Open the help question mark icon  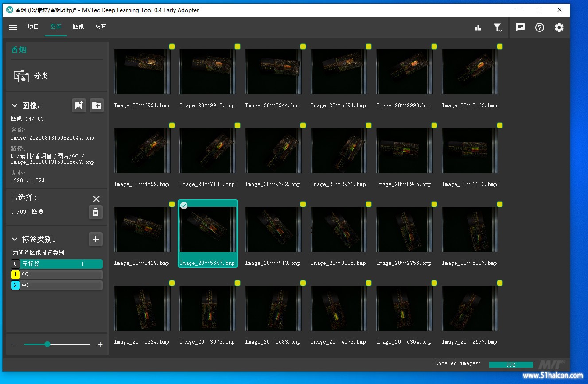coord(539,27)
